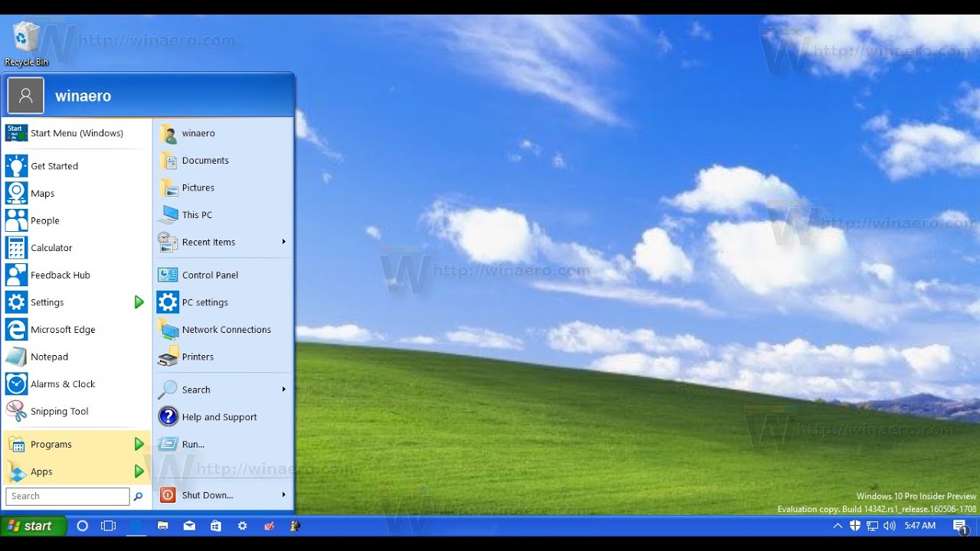This screenshot has width=980, height=551.
Task: Open Pictures folder
Action: (x=223, y=187)
